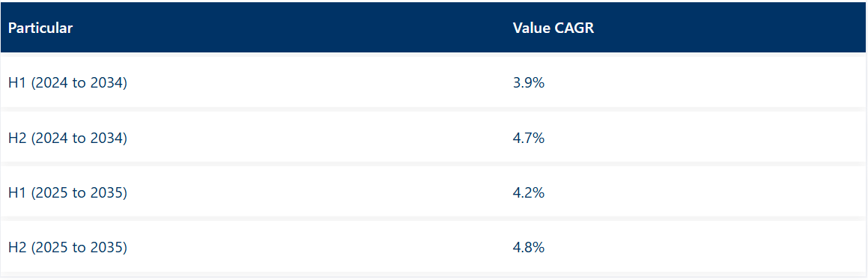Select the H2 (2025 to 2035) cell

[x=253, y=247]
